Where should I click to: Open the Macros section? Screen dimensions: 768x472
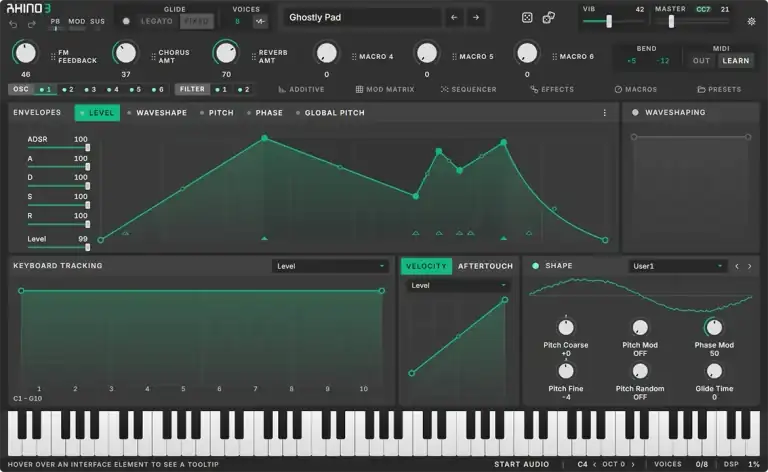(636, 90)
